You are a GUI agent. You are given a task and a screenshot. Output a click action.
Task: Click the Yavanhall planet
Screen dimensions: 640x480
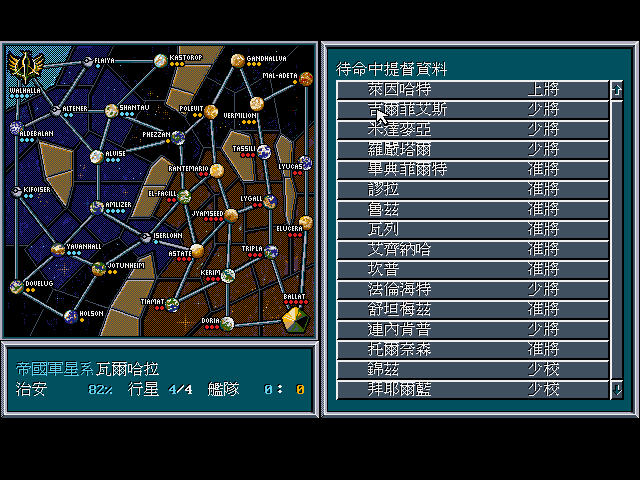(58, 249)
